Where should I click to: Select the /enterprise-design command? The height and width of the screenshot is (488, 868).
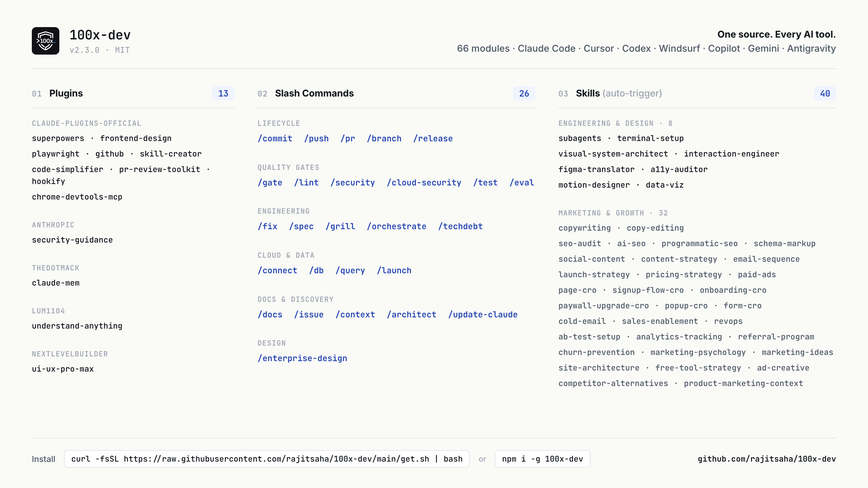tap(302, 358)
